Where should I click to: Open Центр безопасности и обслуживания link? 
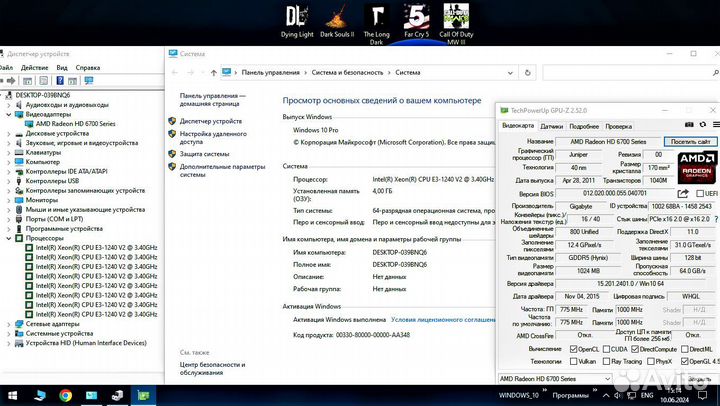(x=212, y=368)
